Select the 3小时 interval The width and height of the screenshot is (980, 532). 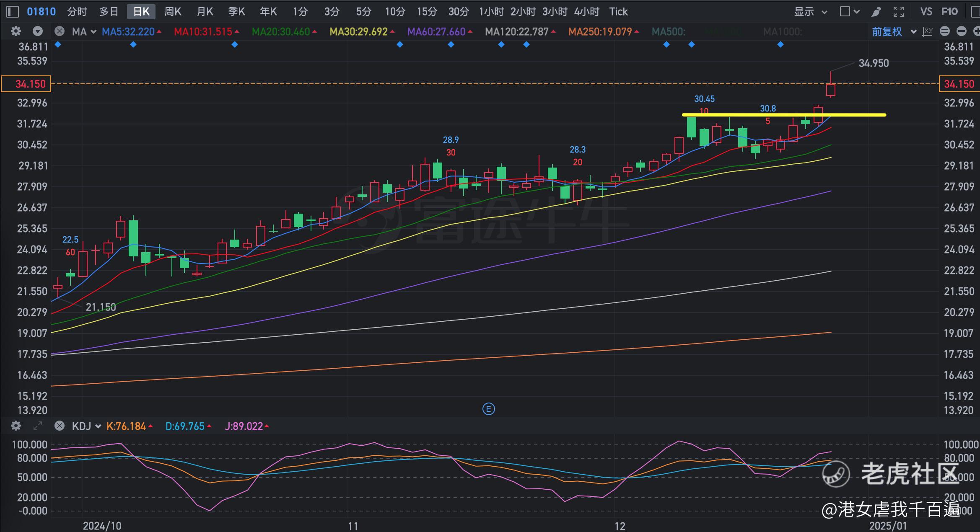coord(555,12)
